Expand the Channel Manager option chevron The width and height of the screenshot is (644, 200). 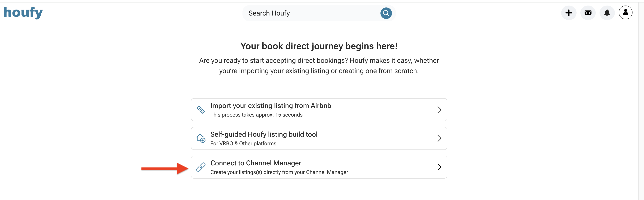[x=439, y=167]
